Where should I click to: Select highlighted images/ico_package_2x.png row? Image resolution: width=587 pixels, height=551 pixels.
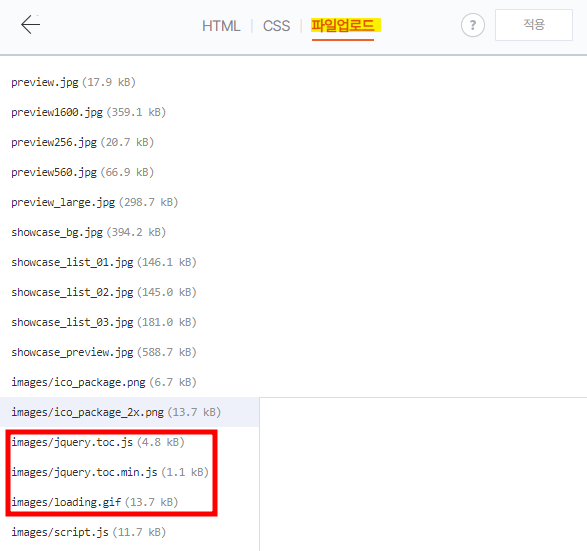[130, 412]
